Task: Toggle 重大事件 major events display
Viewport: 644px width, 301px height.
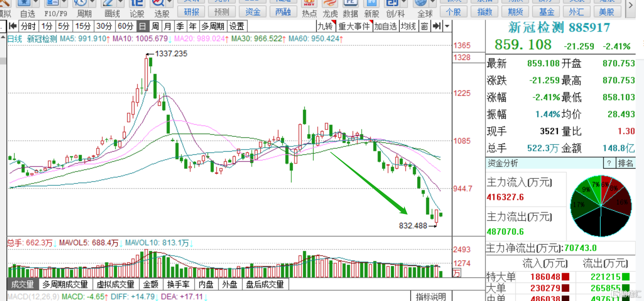Action: pyautogui.click(x=354, y=26)
